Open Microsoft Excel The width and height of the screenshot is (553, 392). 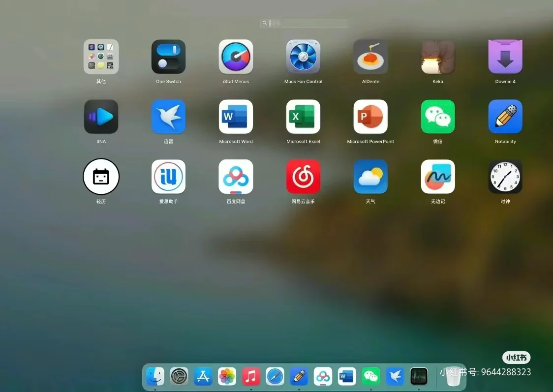(x=303, y=117)
